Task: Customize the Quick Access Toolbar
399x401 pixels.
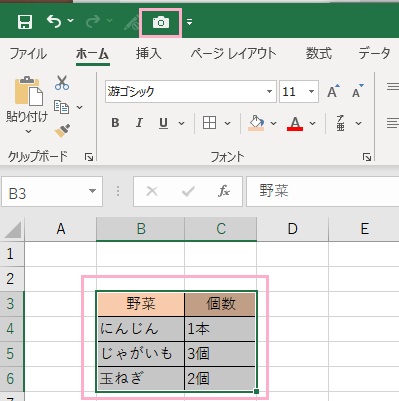Action: click(x=189, y=22)
